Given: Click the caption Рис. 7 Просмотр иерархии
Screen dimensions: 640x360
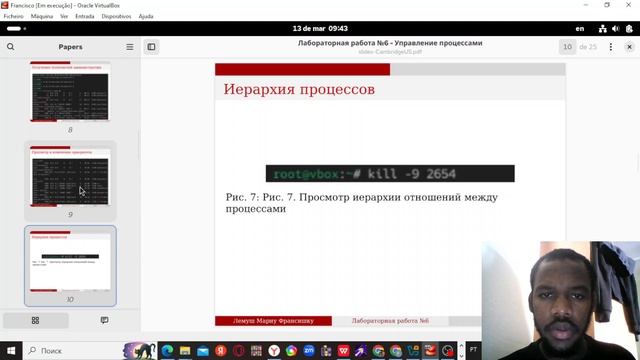Looking at the screenshot, I should [362, 203].
